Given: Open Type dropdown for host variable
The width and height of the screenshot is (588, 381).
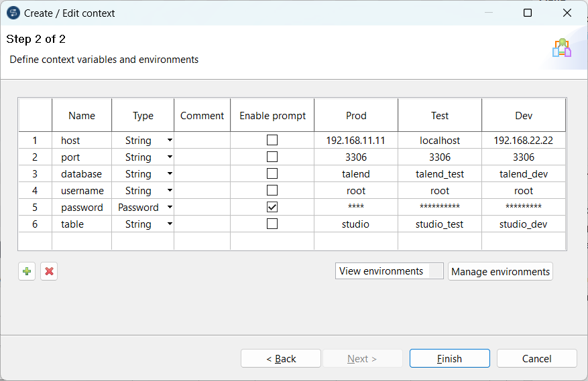Looking at the screenshot, I should coord(170,141).
